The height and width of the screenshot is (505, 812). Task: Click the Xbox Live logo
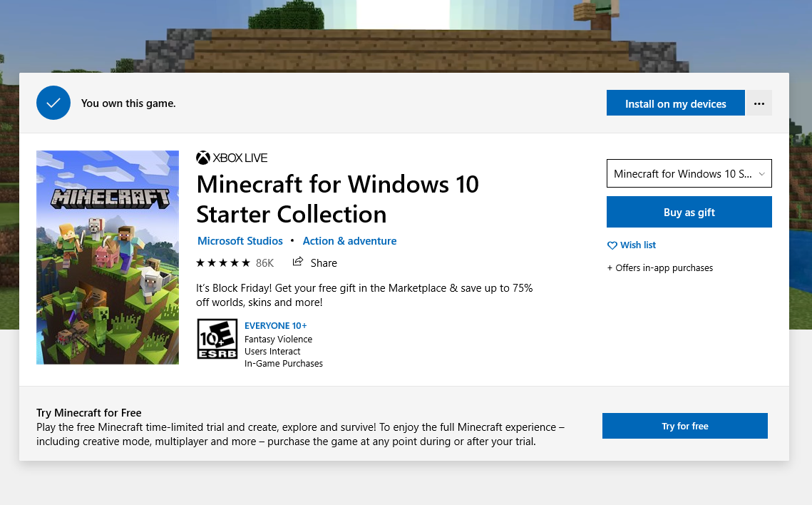pos(232,158)
